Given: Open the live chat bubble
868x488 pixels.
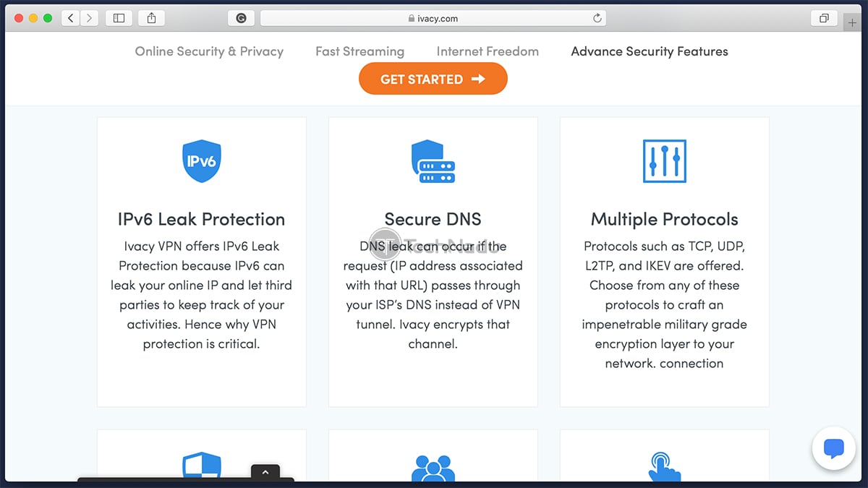Looking at the screenshot, I should pyautogui.click(x=833, y=449).
